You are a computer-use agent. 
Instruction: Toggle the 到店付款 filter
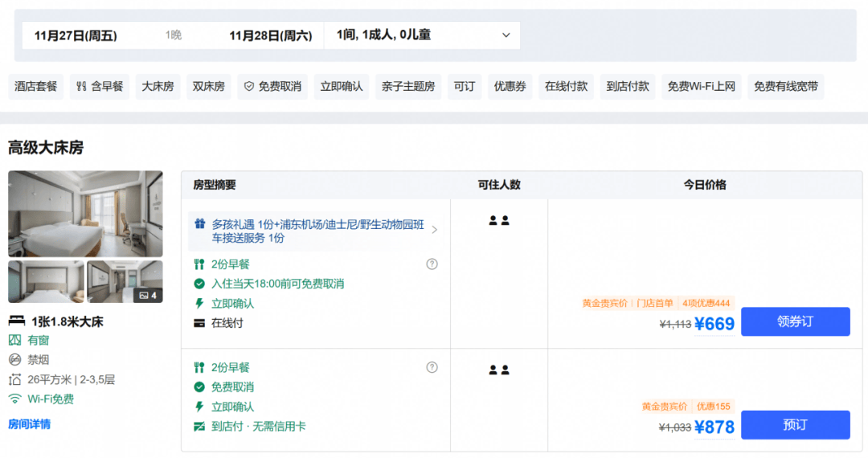point(628,86)
